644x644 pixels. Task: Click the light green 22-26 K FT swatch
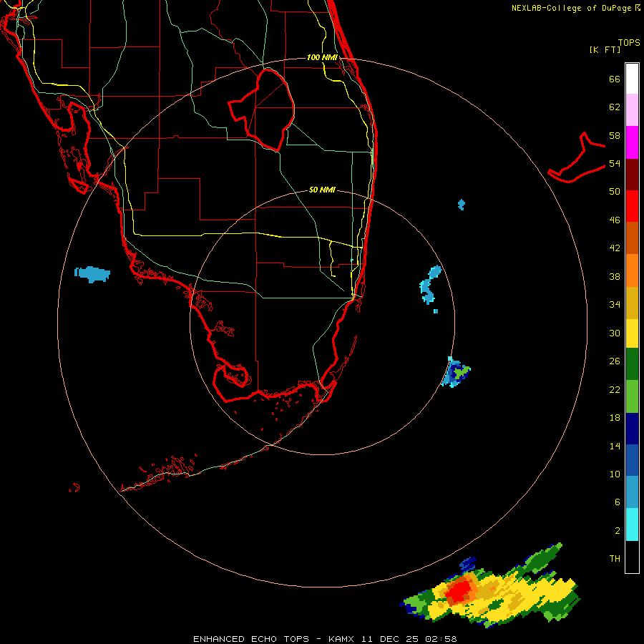tap(632, 396)
